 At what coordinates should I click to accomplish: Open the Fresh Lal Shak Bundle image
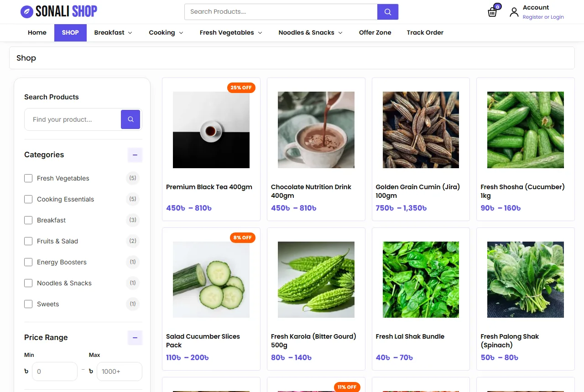click(421, 279)
